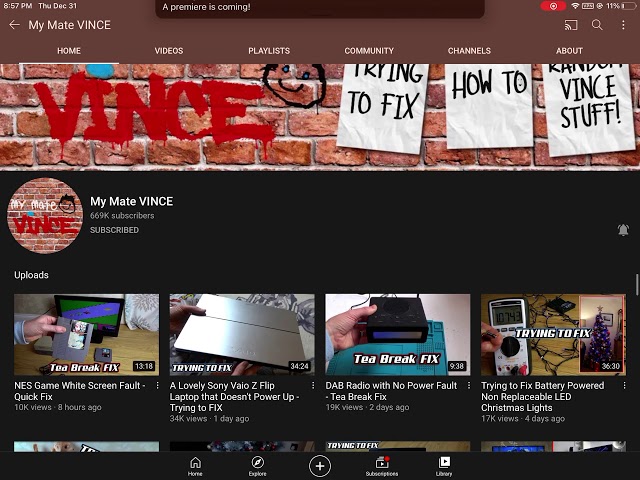
Task: Play the NES cartridge video thumbnail
Action: coord(87,335)
